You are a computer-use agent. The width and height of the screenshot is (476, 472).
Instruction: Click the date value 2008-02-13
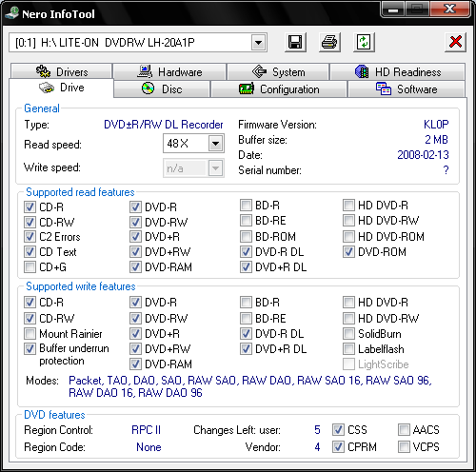coord(423,155)
